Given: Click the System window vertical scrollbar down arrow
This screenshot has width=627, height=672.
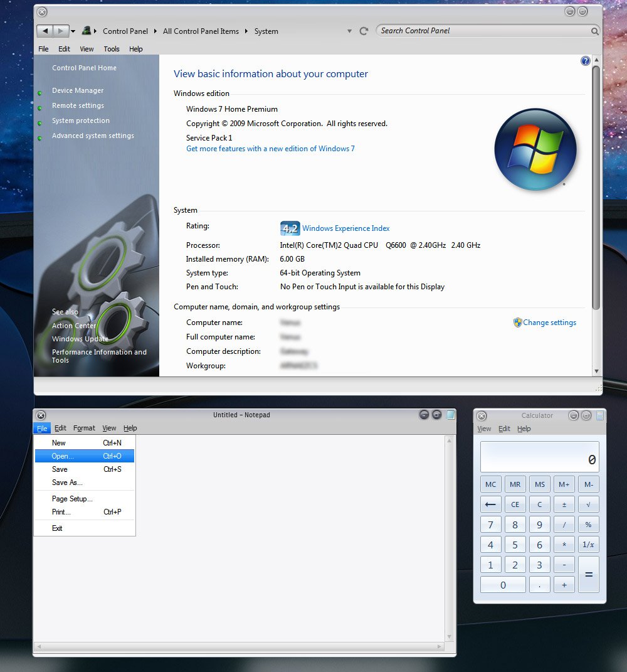Looking at the screenshot, I should 596,371.
